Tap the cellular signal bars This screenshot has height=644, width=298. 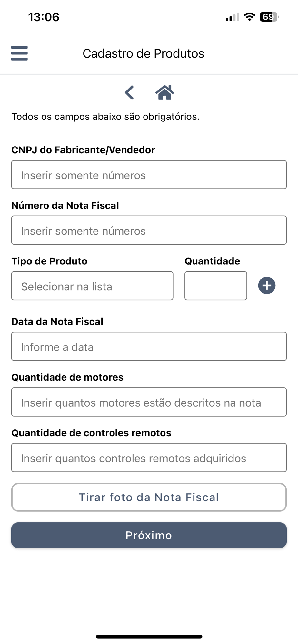coord(232,17)
